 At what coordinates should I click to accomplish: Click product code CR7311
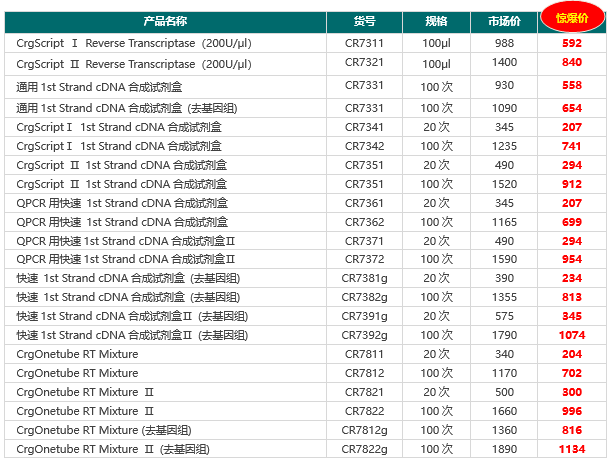click(364, 43)
